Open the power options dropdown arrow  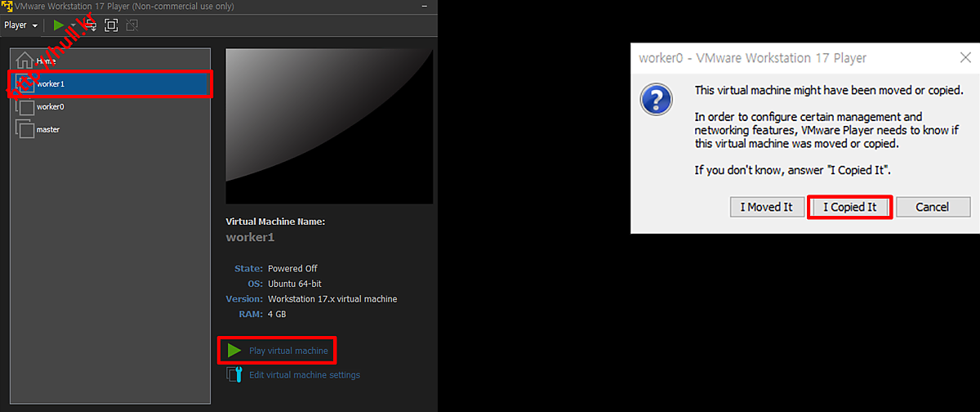(73, 25)
